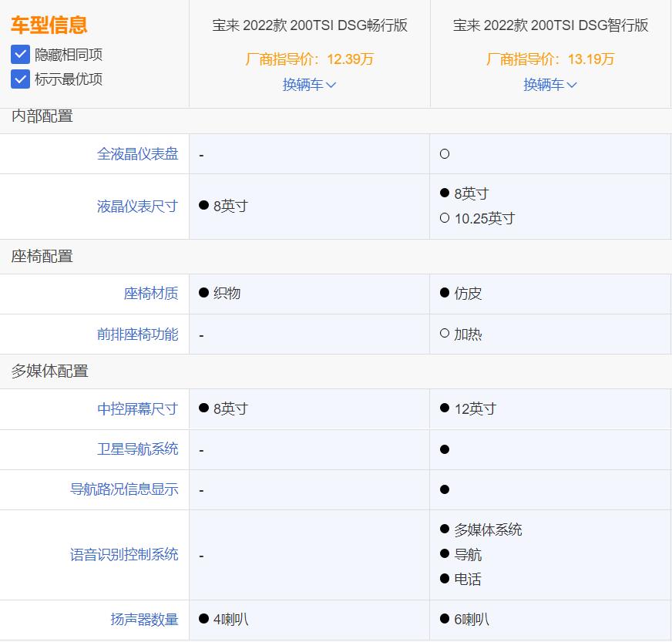The height and width of the screenshot is (642, 672).
Task: Click the 扬声器数量 parameter label
Action: tap(144, 620)
